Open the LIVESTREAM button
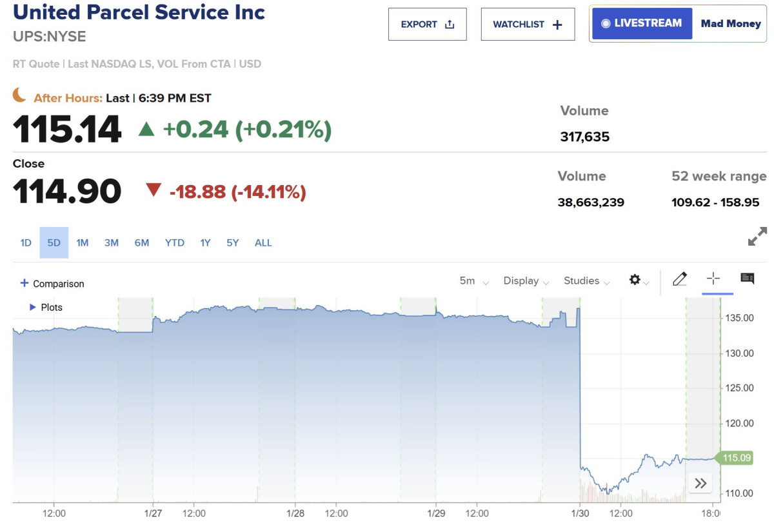This screenshot has height=532, width=774. pyautogui.click(x=642, y=24)
